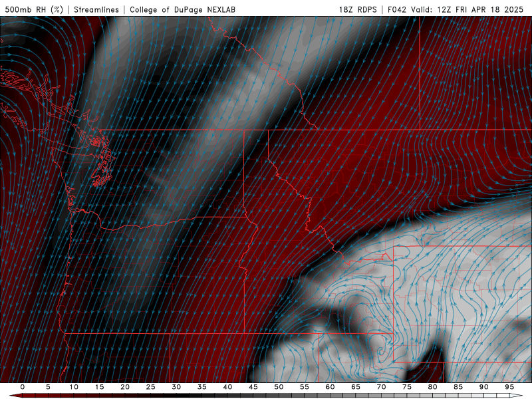Click the colorbar label "15"
Image resolution: width=532 pixels, height=399 pixels.
(x=99, y=387)
